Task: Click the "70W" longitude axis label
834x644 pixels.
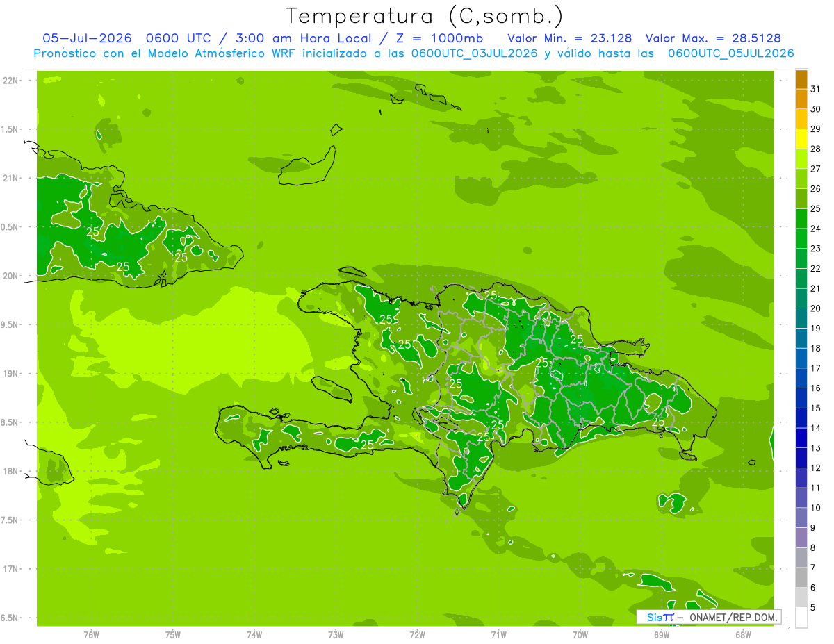Action: point(580,635)
